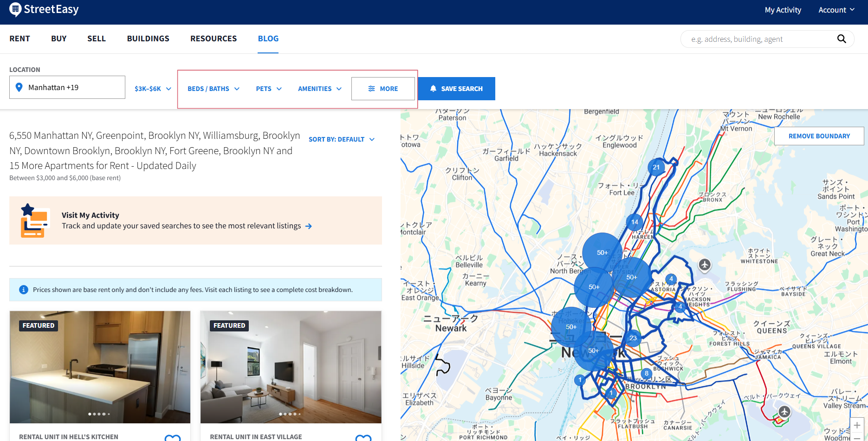Click the map cluster marker labeled 23
Screen dimensions: 868x441
633,338
